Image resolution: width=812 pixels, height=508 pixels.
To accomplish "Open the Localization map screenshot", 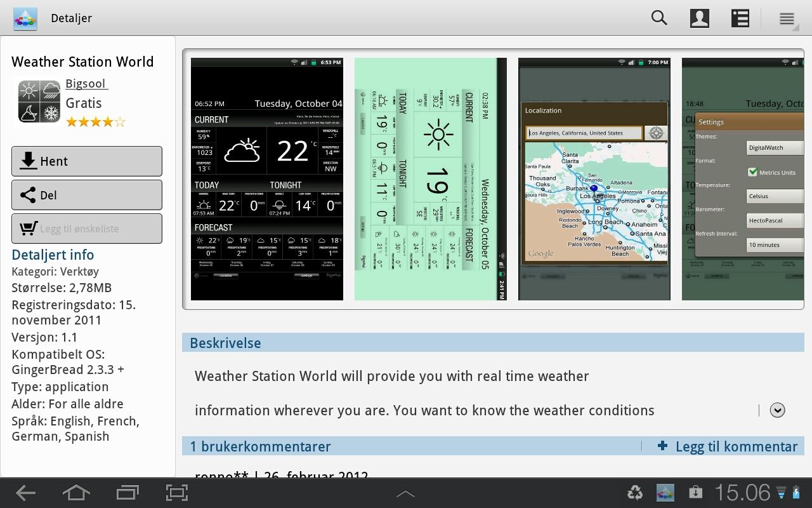I will pos(594,179).
